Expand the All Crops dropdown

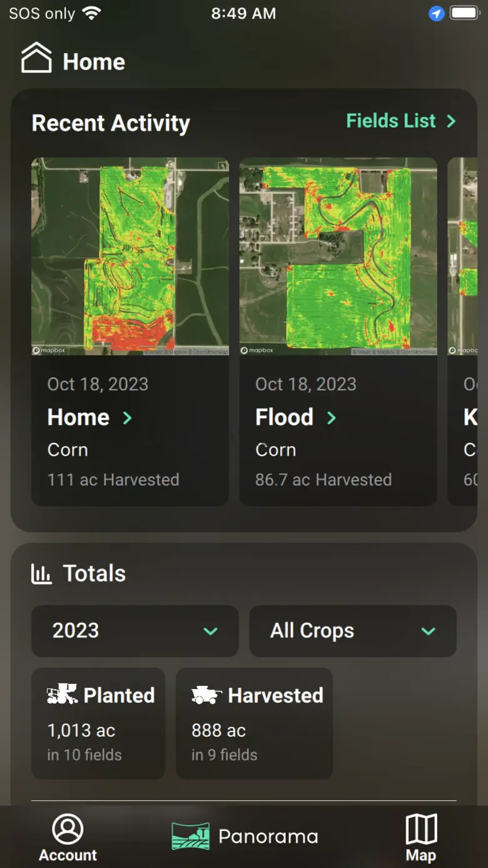coord(352,631)
